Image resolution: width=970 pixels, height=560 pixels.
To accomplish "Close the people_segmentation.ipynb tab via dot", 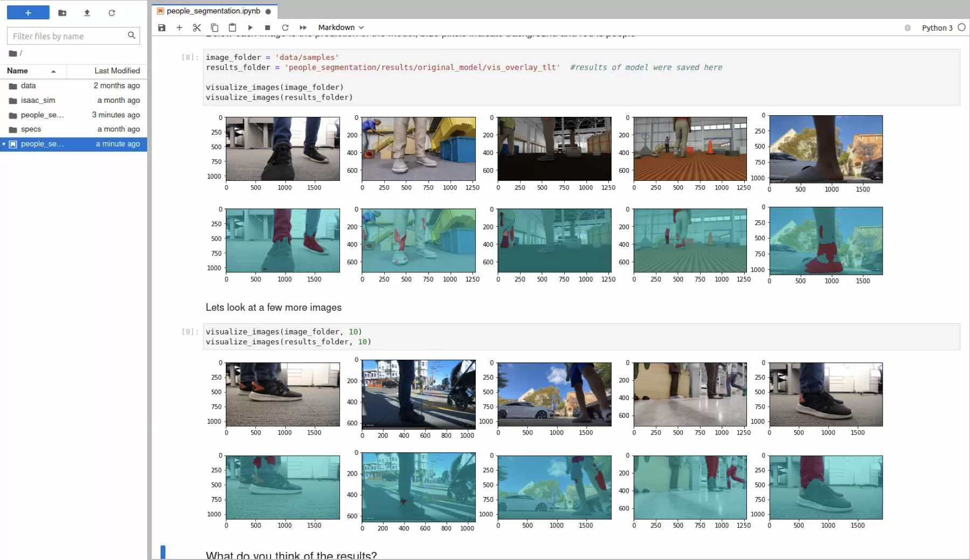I will point(268,11).
